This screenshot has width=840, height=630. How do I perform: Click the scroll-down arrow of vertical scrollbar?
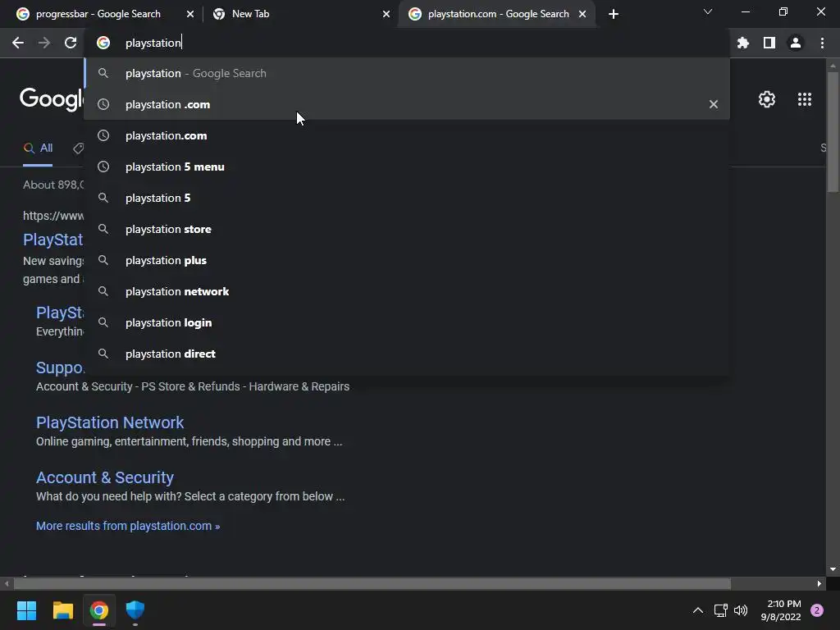click(833, 569)
